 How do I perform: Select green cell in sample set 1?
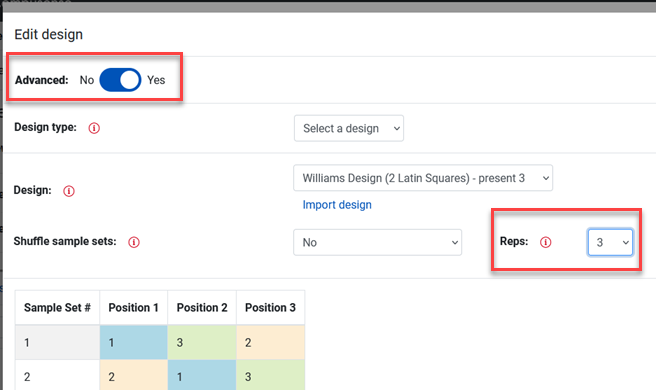click(202, 343)
